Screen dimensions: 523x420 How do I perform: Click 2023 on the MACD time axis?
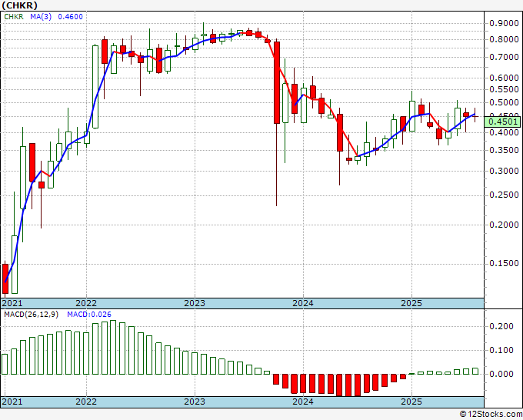coord(195,402)
